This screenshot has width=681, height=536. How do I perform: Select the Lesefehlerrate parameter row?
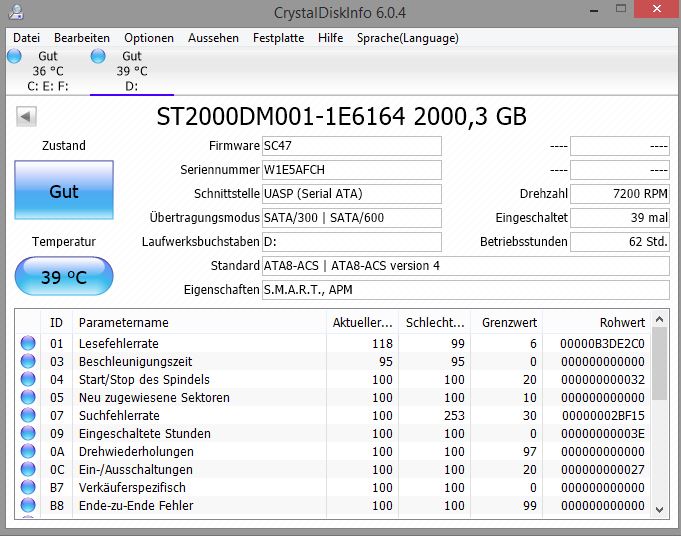coord(333,343)
